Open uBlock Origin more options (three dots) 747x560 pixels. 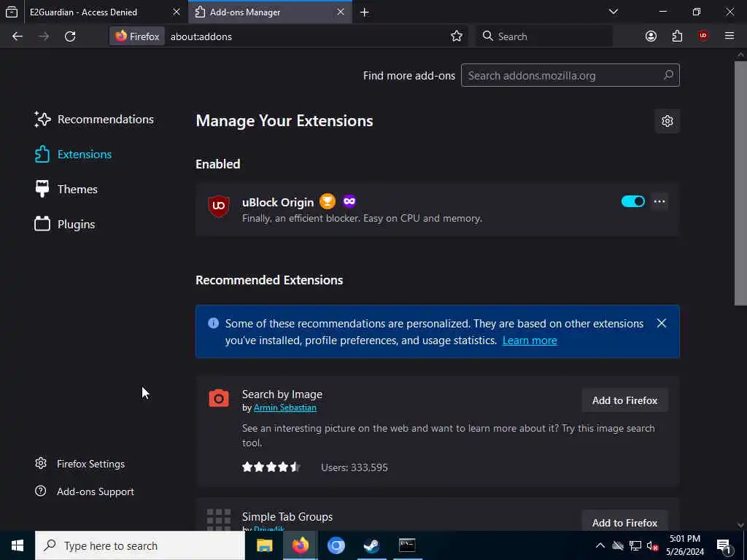point(659,201)
